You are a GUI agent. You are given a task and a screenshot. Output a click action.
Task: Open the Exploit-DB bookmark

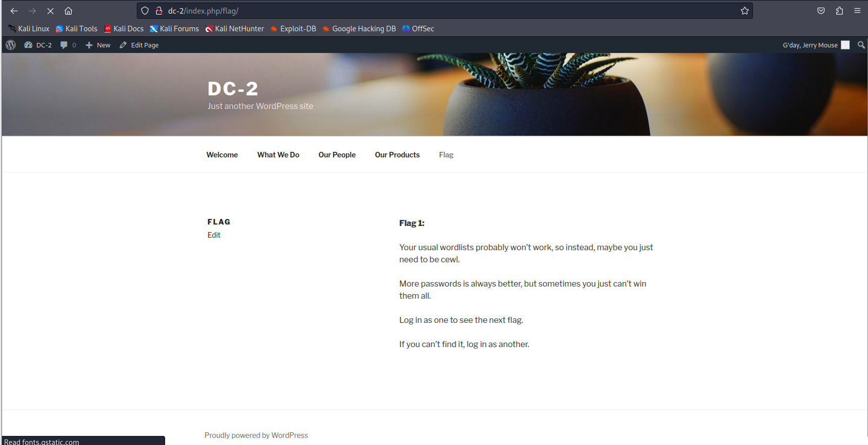pos(293,29)
